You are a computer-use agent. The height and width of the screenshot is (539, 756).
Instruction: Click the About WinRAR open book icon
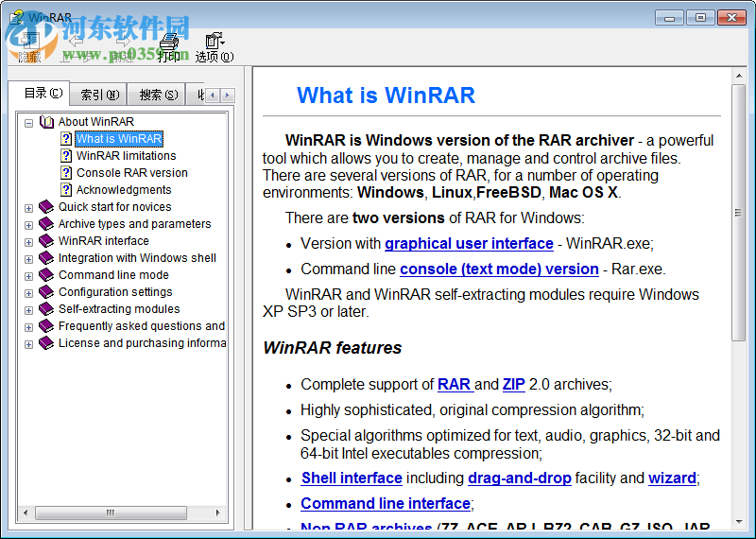pos(46,122)
